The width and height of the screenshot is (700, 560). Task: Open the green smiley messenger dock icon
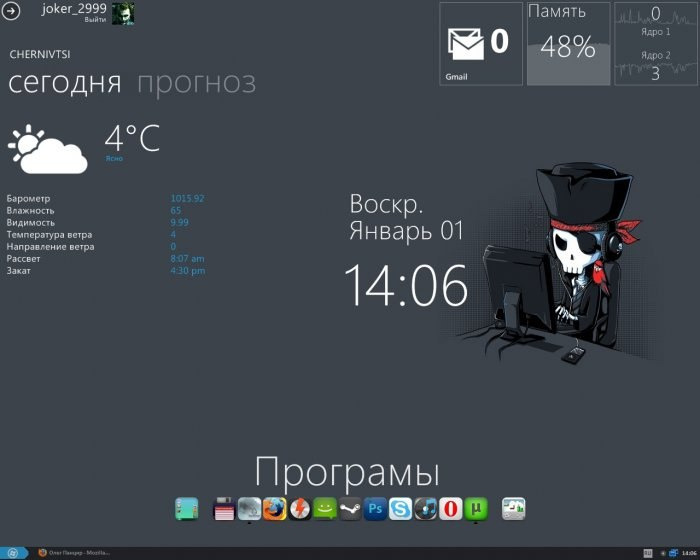coord(325,509)
